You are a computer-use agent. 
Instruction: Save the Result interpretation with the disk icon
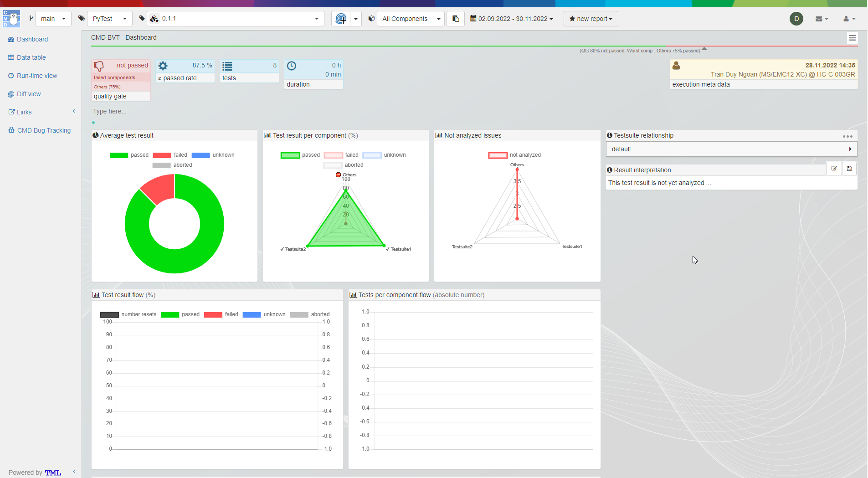click(849, 169)
